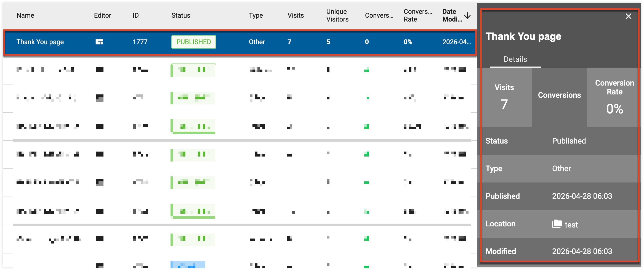The width and height of the screenshot is (644, 270).
Task: Close the Thank You page details panel
Action: [x=628, y=16]
